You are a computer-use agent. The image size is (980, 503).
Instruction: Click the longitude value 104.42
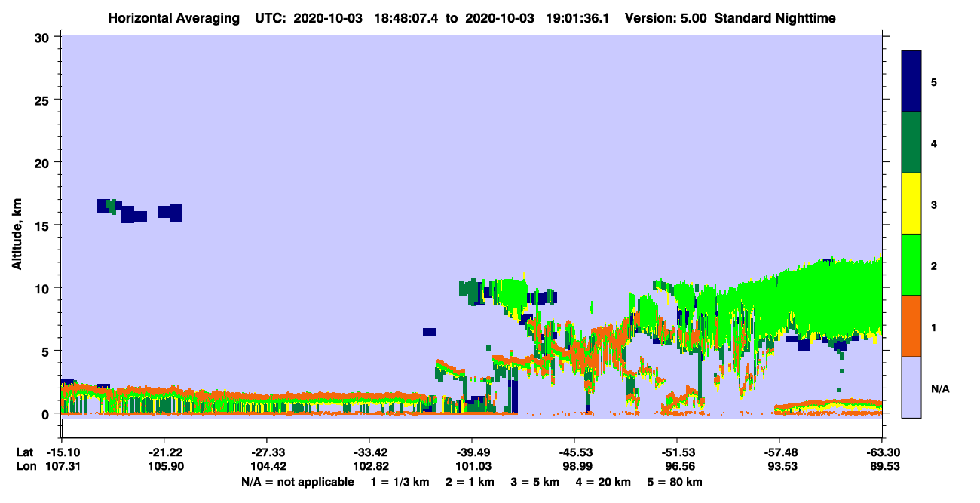coord(267,467)
